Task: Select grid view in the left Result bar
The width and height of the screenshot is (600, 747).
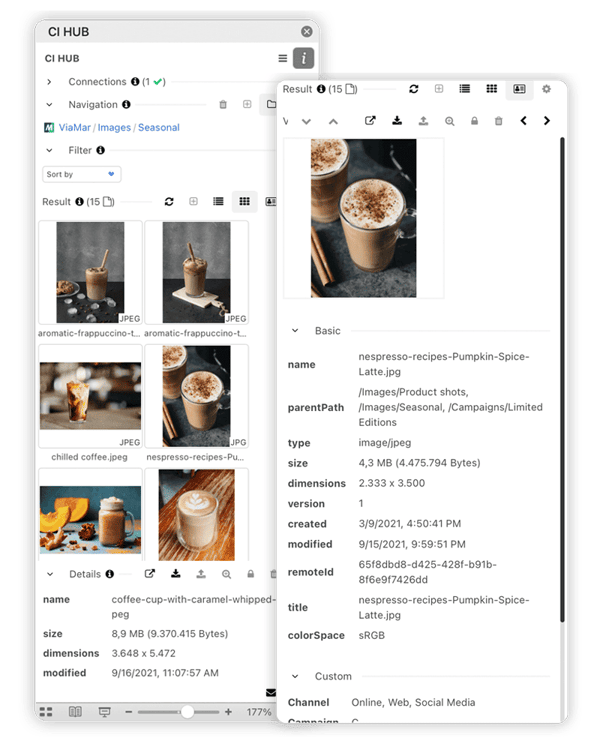Action: [x=244, y=202]
